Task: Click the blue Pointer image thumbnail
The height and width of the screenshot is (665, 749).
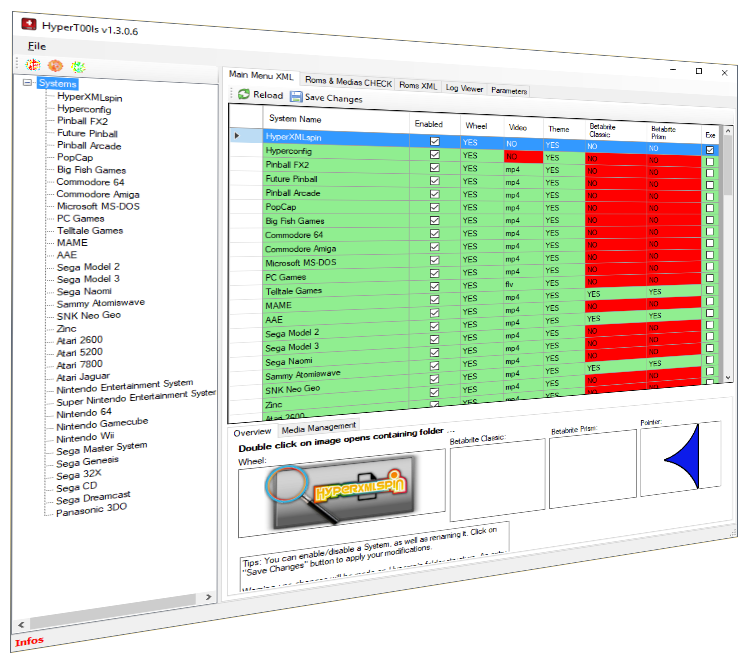Action: [x=680, y=457]
